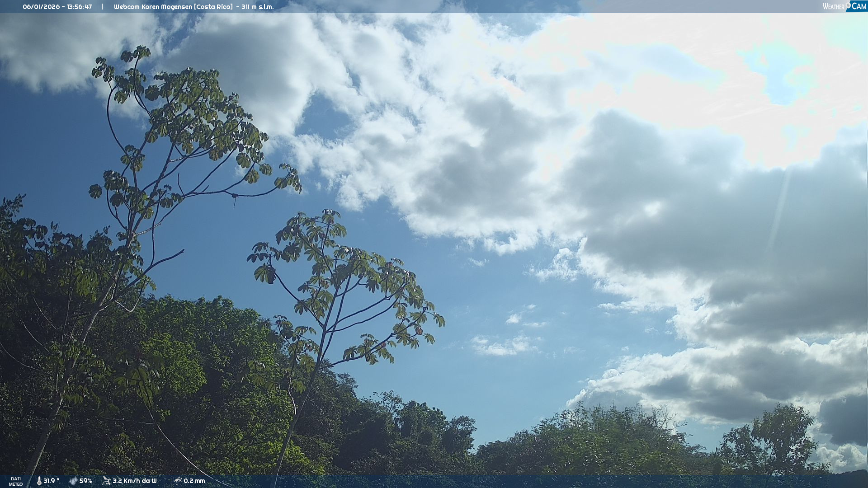Click the Webcam Karen Mogensen title
The image size is (868, 488).
[x=153, y=7]
